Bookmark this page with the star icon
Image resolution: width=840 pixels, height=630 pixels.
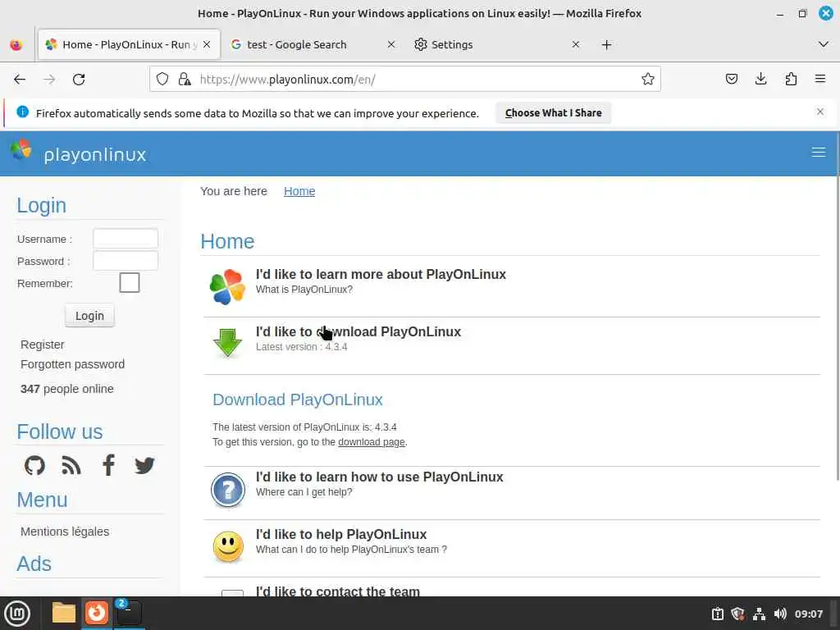[648, 80]
